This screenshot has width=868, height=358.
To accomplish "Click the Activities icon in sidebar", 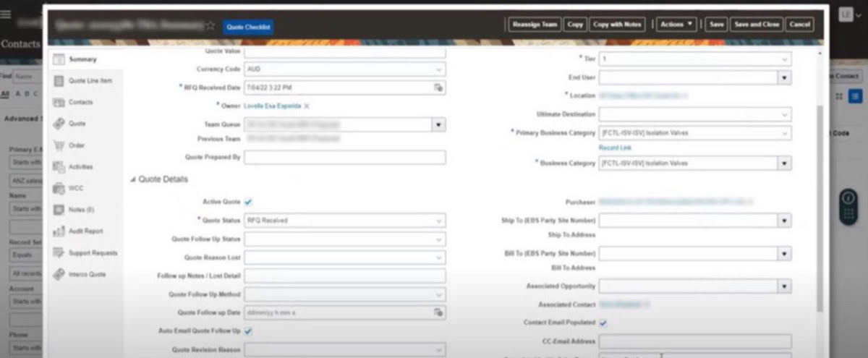I will [59, 167].
